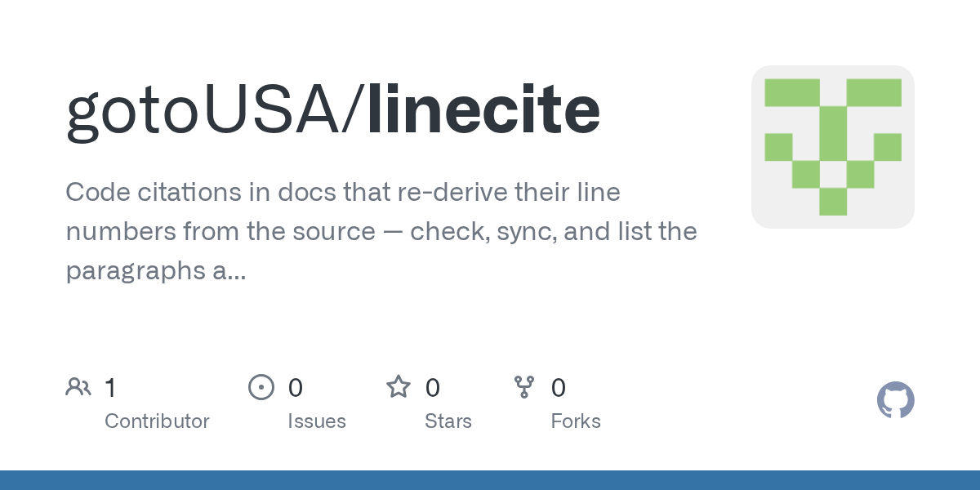Click the Stars label

448,421
